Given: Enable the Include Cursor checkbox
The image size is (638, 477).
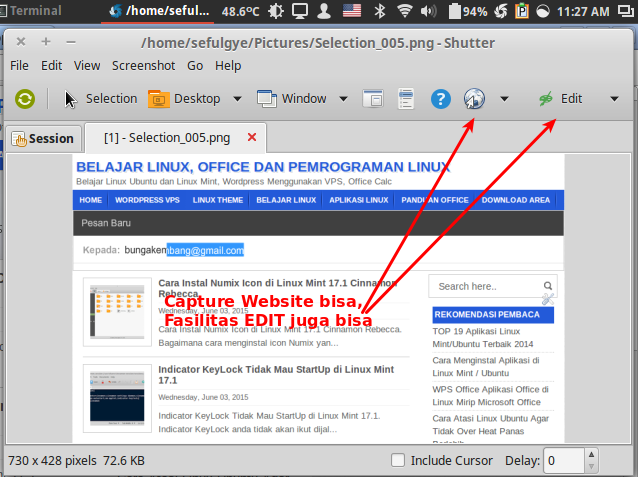Looking at the screenshot, I should [398, 460].
